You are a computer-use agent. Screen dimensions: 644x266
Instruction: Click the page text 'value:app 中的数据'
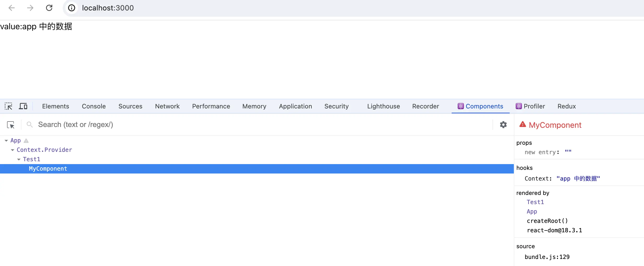pos(36,26)
